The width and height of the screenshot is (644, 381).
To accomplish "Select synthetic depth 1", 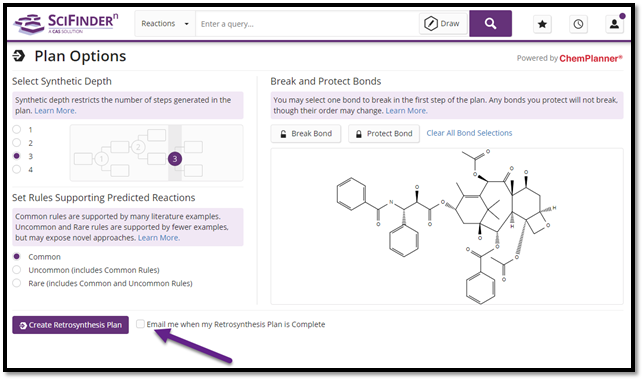I will pos(17,129).
